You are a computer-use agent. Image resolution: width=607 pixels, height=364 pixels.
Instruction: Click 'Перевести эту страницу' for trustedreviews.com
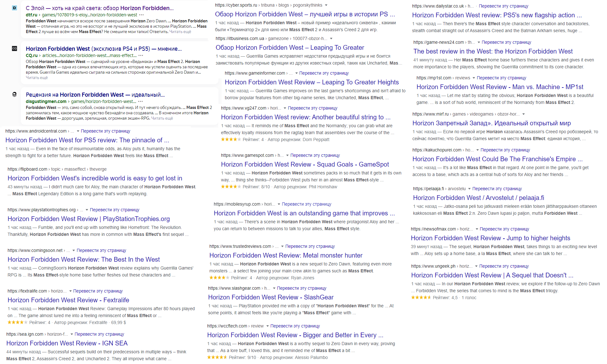tap(310, 246)
